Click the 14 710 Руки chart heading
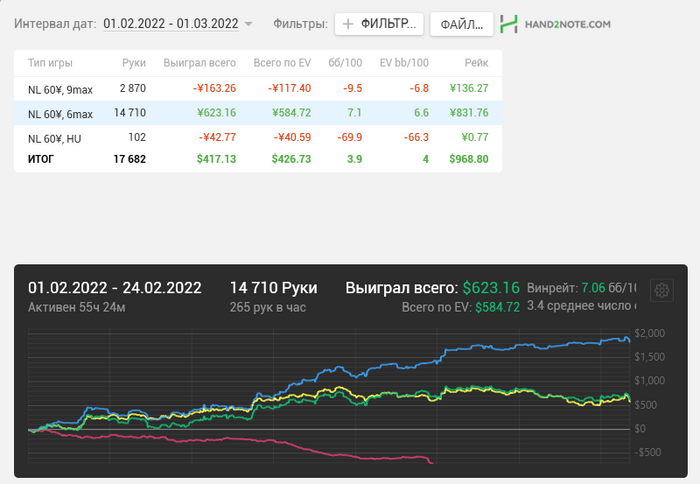This screenshot has height=484, width=700. pyautogui.click(x=273, y=288)
